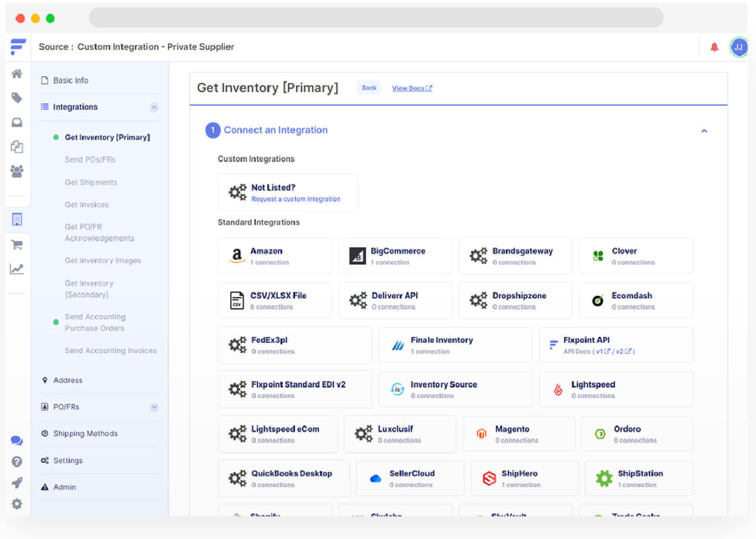Select Get PO/FR Acknowledgements item
756x539 pixels.
100,232
